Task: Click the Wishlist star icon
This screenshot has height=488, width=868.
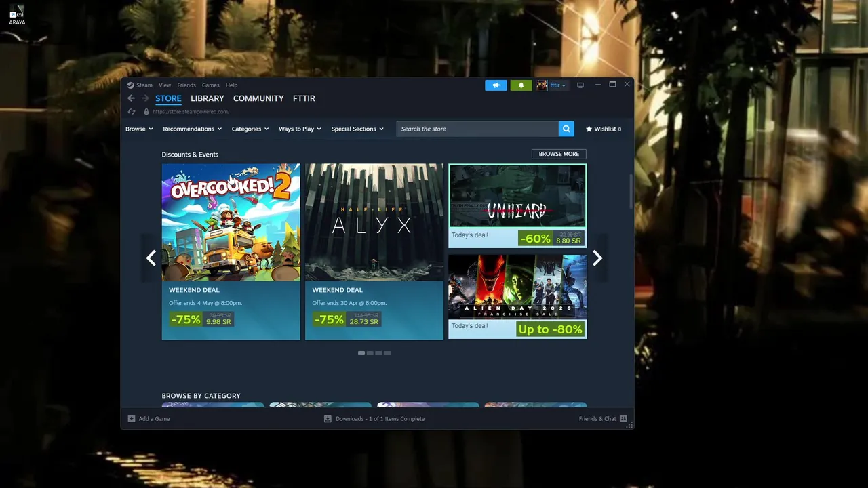Action: point(589,129)
